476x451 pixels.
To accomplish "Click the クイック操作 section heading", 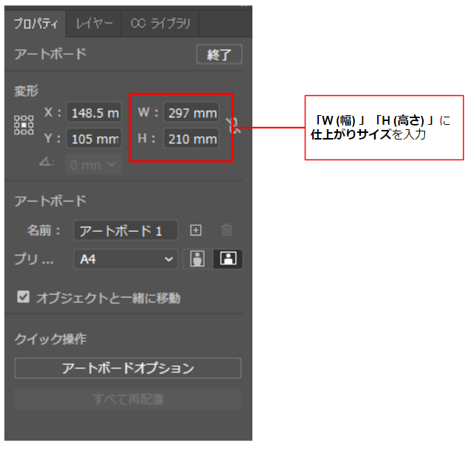I will coord(50,339).
